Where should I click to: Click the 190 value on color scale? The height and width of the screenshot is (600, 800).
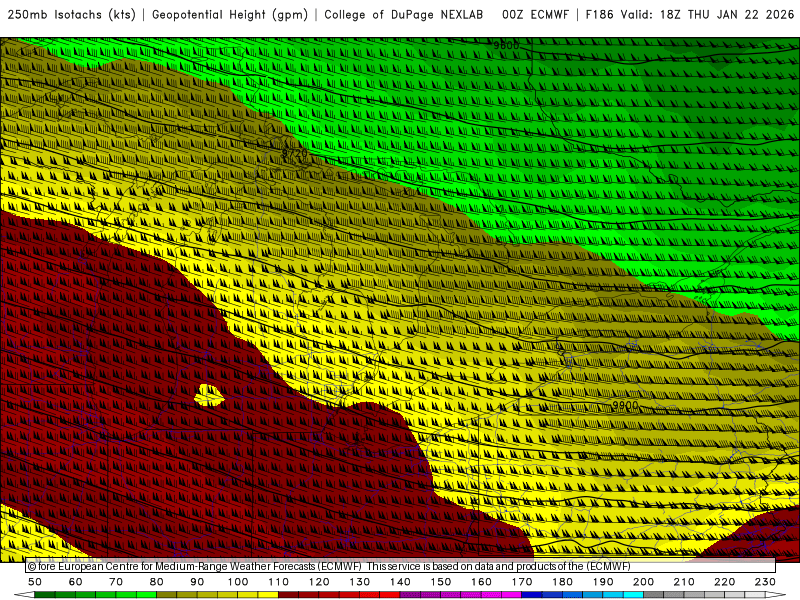click(x=603, y=582)
